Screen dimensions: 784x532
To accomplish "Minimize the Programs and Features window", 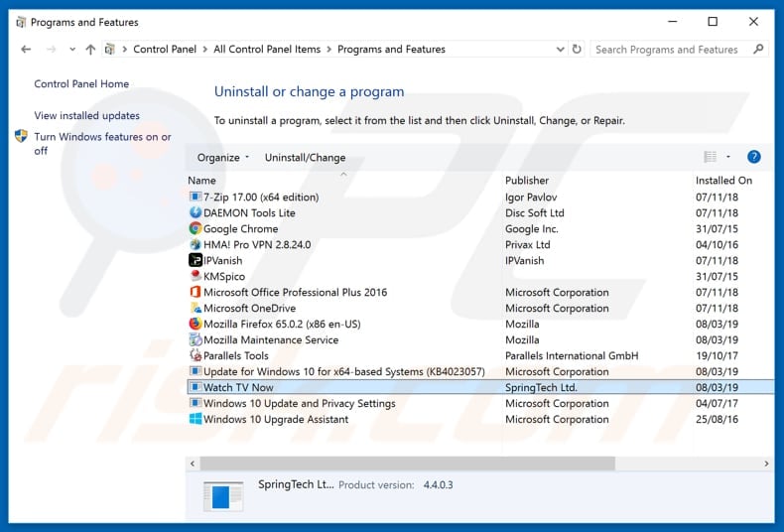I will [x=673, y=22].
